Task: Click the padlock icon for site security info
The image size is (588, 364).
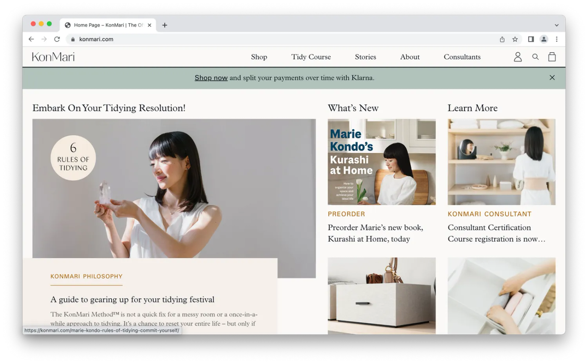Action: coord(72,39)
